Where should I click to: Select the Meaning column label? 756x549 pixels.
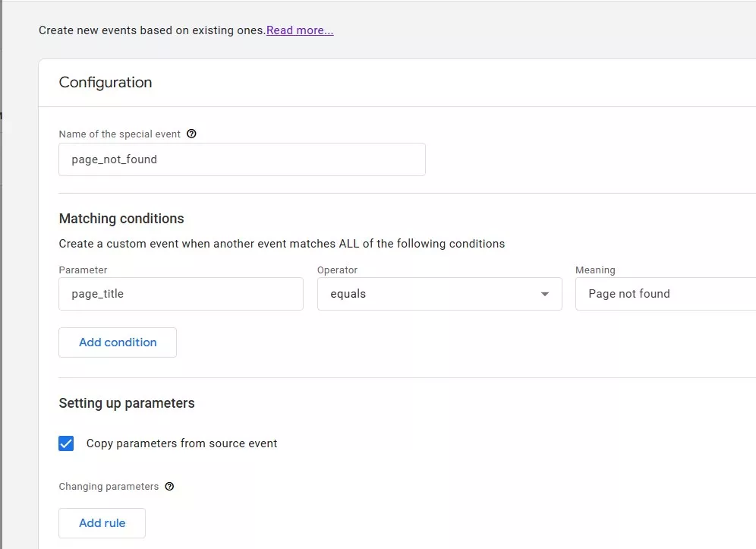(x=595, y=270)
